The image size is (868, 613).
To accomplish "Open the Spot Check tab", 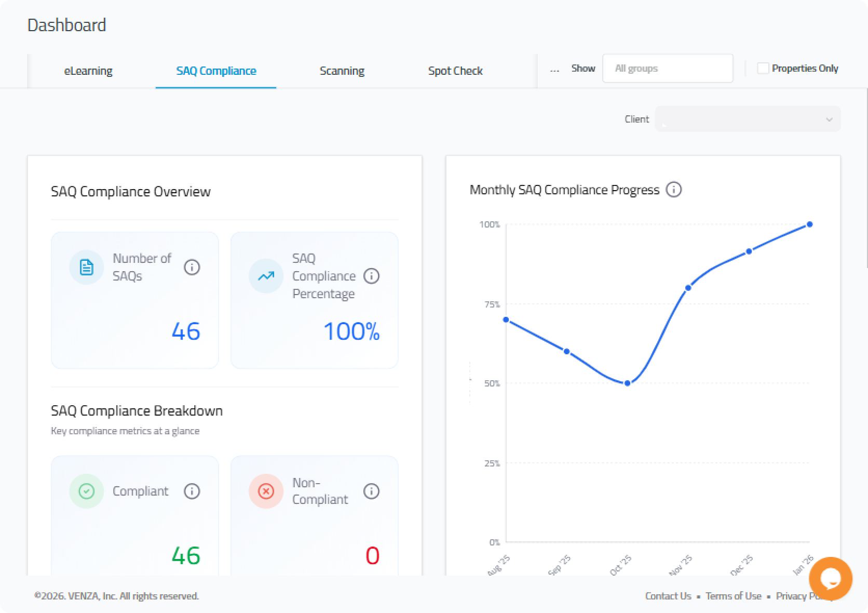I will point(455,71).
